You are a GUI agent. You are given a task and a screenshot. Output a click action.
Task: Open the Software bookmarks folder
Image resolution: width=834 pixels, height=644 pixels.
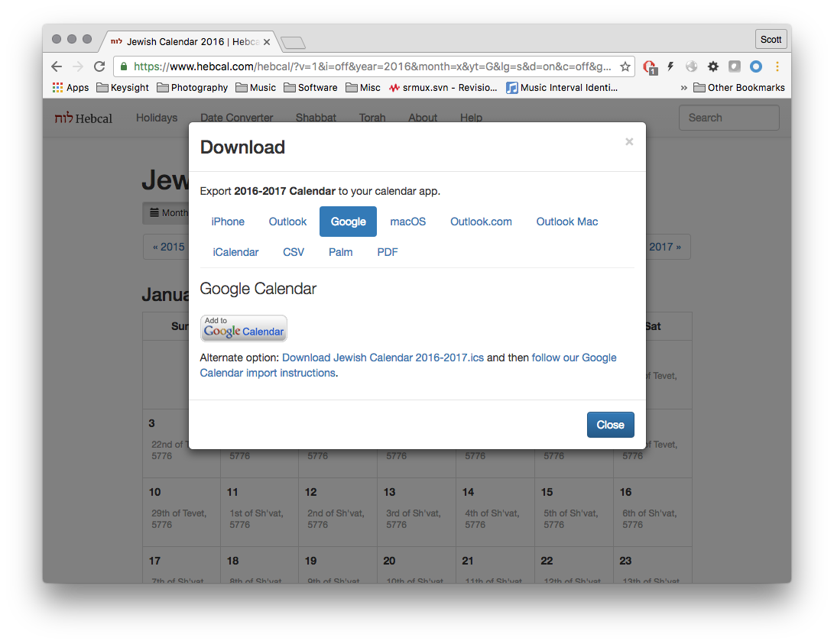coord(310,88)
